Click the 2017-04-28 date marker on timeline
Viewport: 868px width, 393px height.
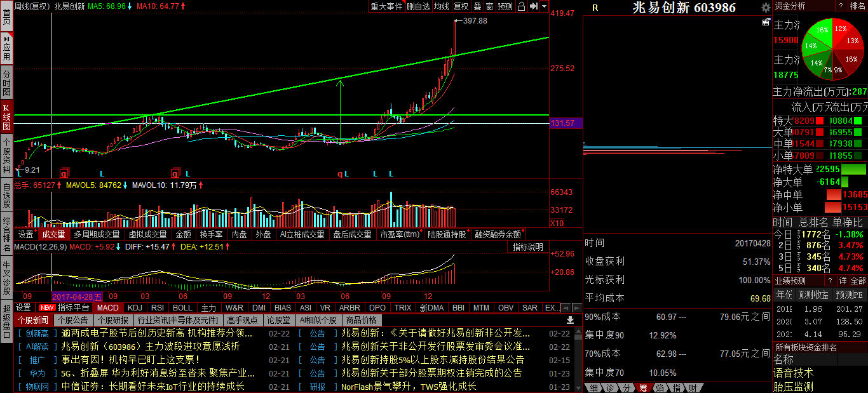[76, 296]
